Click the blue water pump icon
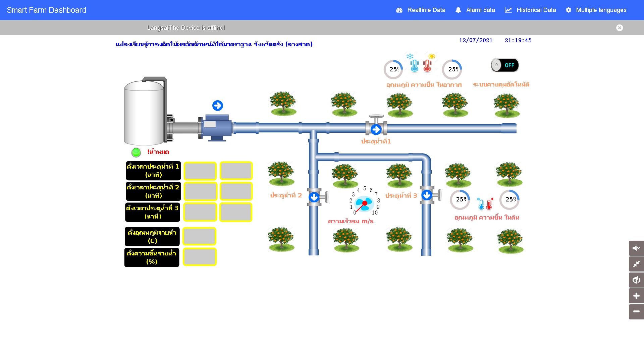The height and width of the screenshot is (362, 644). click(x=216, y=128)
